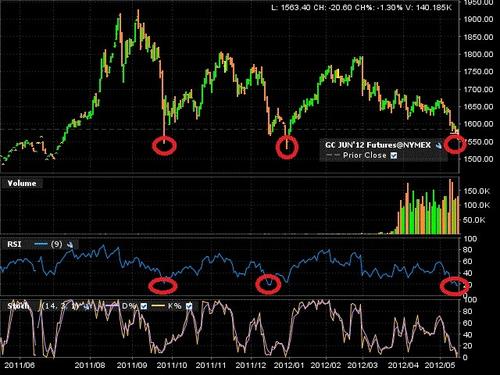Click the last price L: 1563.40
This screenshot has width=500, height=375.
pos(291,8)
